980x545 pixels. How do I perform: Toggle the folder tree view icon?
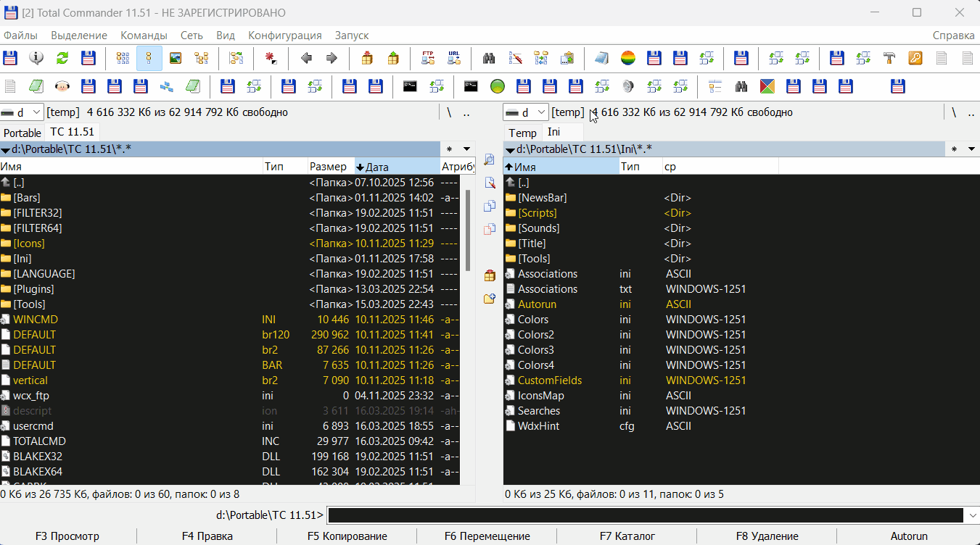(202, 58)
